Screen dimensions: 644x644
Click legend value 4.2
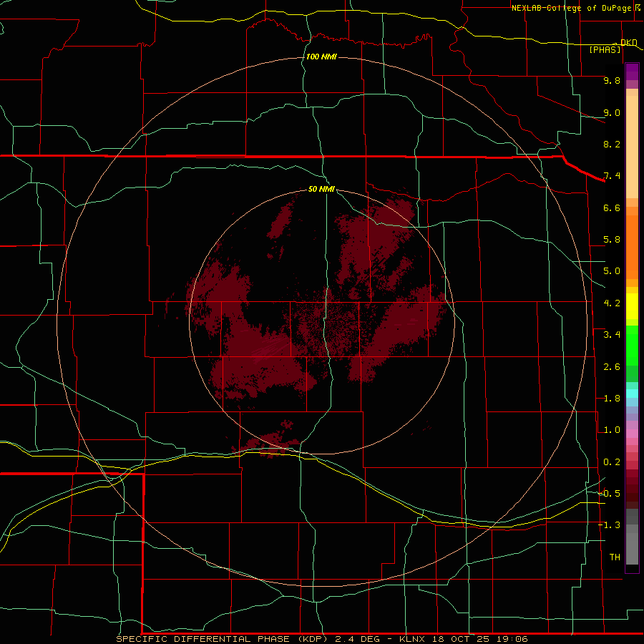[x=612, y=303]
